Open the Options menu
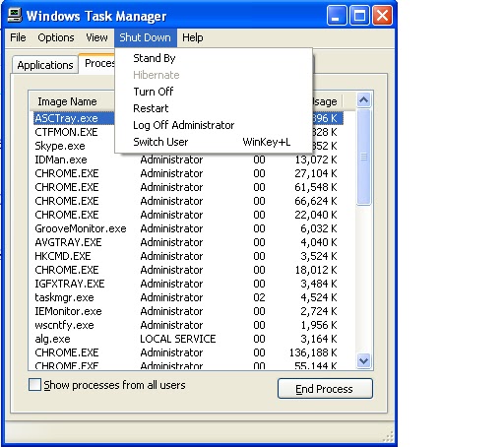Screen dimensions: 504x447 pyautogui.click(x=56, y=37)
